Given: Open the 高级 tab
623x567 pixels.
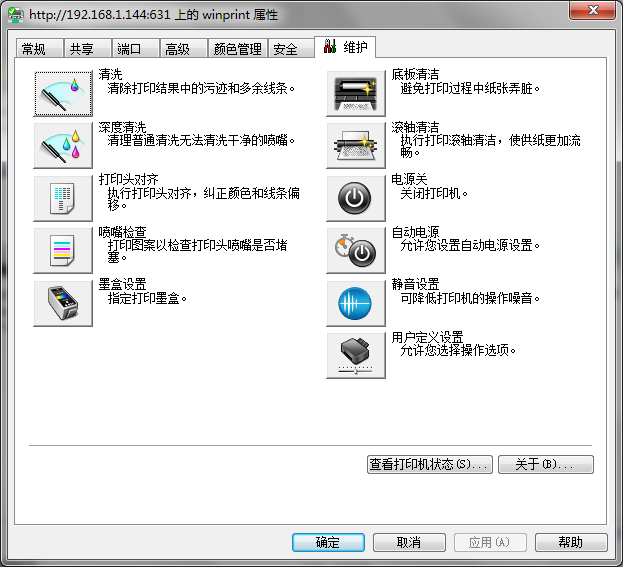Looking at the screenshot, I should click(184, 49).
